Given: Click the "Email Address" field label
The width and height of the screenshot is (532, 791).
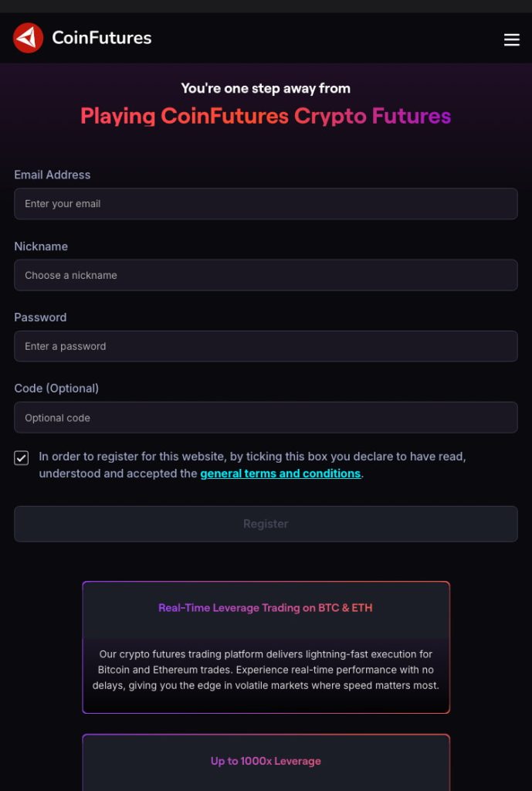Looking at the screenshot, I should pos(53,175).
